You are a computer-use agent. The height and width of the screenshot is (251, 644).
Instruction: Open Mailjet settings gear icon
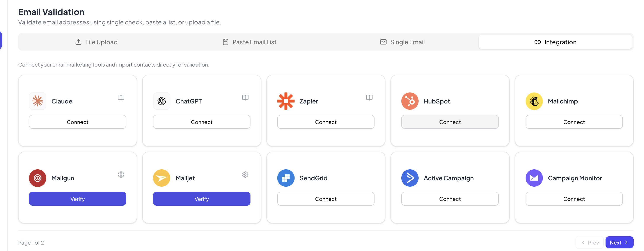point(245,175)
